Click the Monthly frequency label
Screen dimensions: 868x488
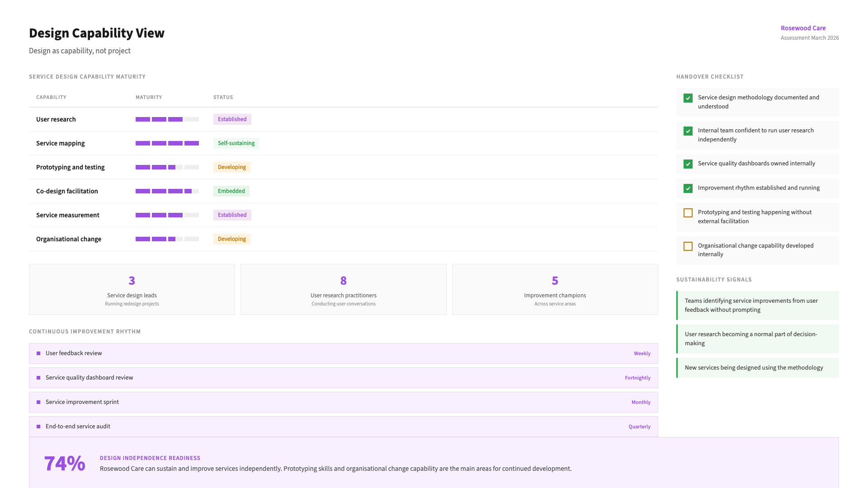(x=641, y=402)
